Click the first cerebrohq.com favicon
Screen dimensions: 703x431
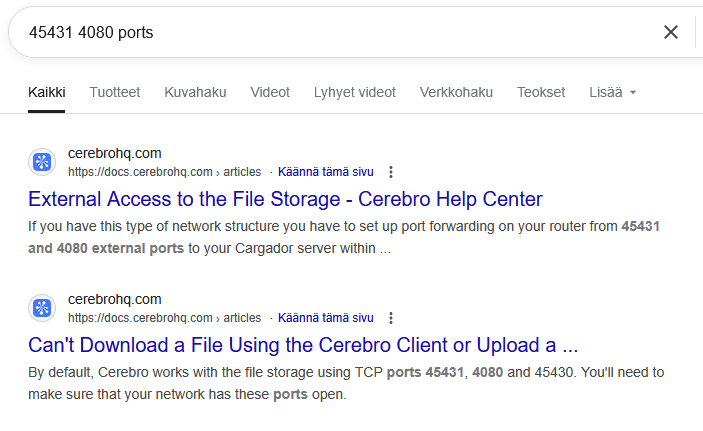click(x=42, y=162)
